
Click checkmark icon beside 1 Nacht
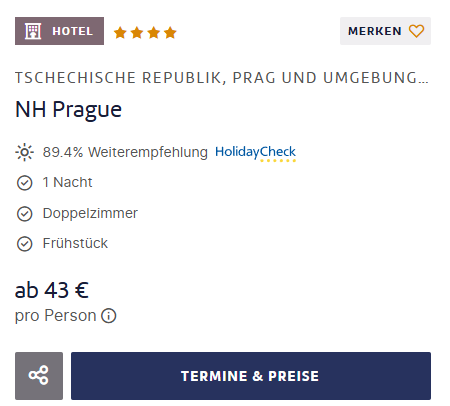point(24,183)
